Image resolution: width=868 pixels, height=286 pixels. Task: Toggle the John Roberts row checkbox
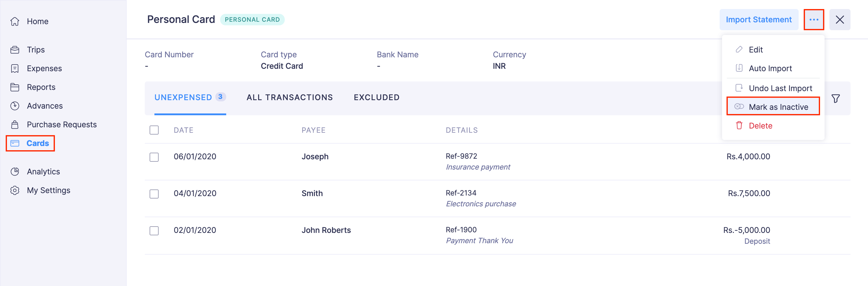[x=154, y=230]
